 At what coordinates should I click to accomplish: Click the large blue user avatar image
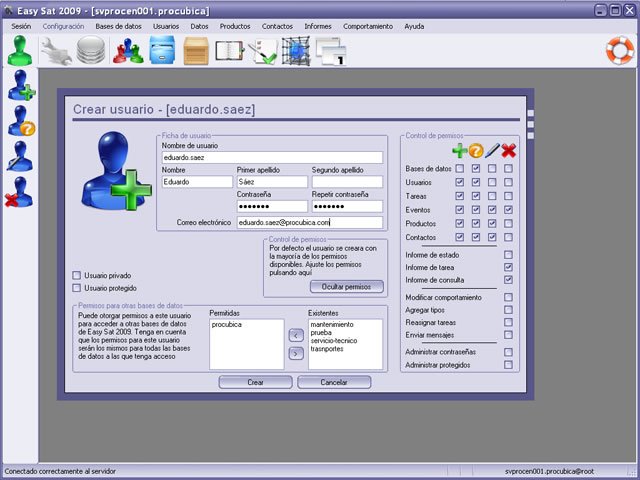click(x=116, y=171)
